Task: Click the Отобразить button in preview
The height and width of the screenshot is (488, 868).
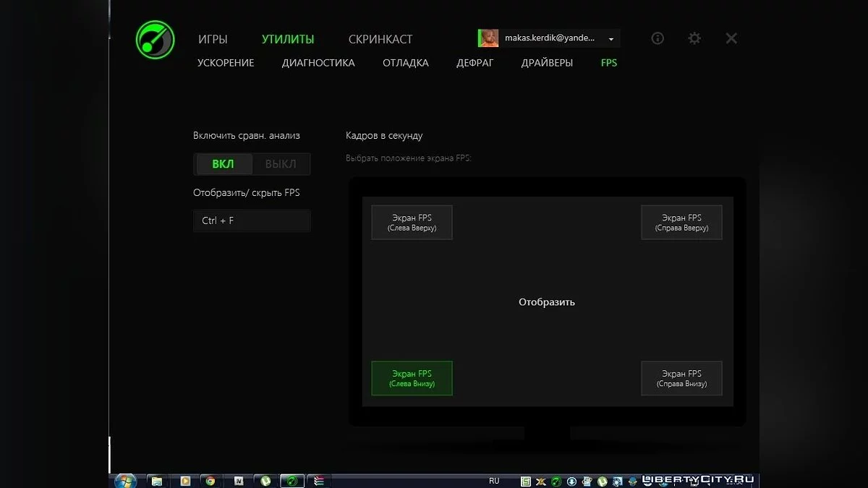Action: [547, 302]
